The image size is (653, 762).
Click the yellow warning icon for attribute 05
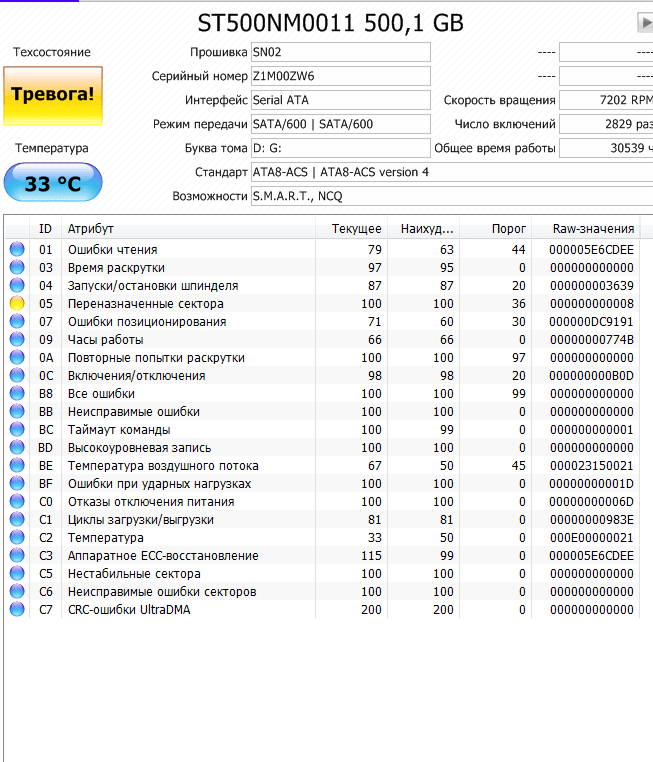click(17, 303)
